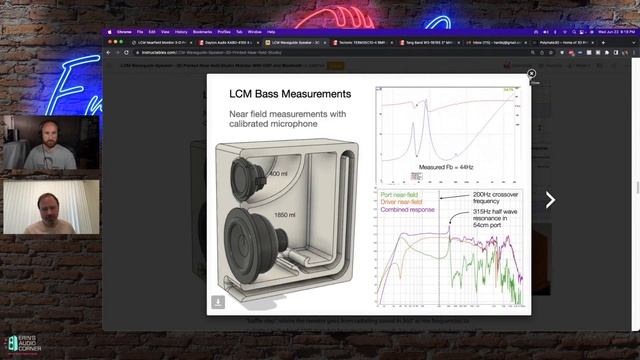Open Spotlight search in menu bar
640x360 pixels.
tap(574, 32)
